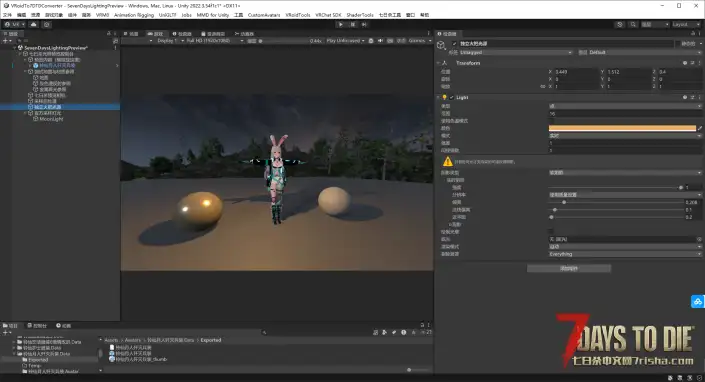Viewport: 705px width, 382px height.
Task: Click the warning icon in Light component
Action: [x=448, y=161]
